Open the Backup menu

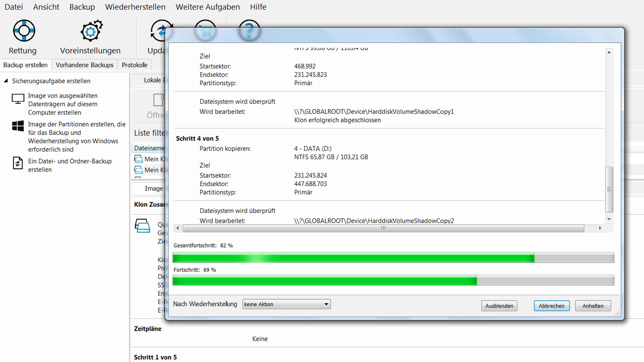[x=82, y=7]
